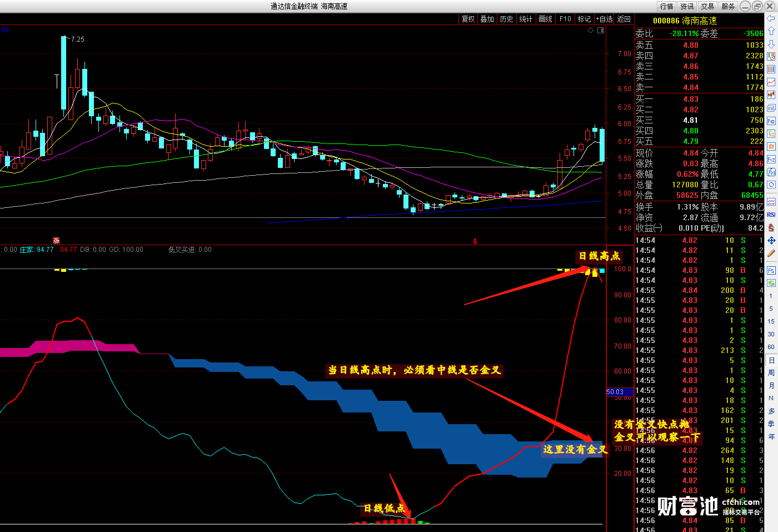Image resolution: width=778 pixels, height=532 pixels.
Task: Open the 服务 menu
Action: (727, 6)
